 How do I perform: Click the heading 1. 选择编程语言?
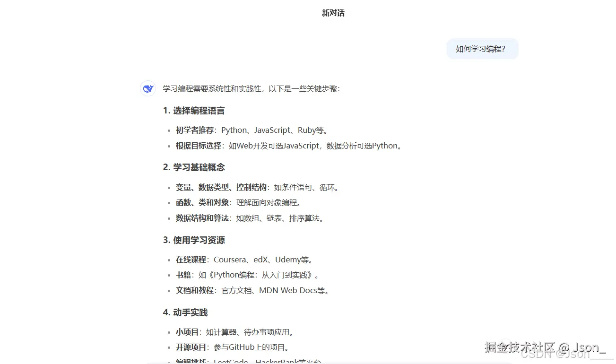click(x=194, y=111)
